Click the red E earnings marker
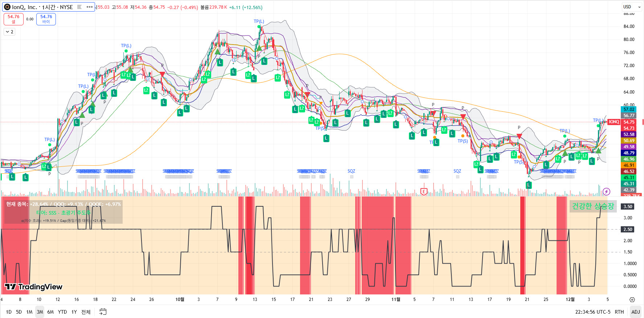The image size is (644, 318). click(423, 191)
